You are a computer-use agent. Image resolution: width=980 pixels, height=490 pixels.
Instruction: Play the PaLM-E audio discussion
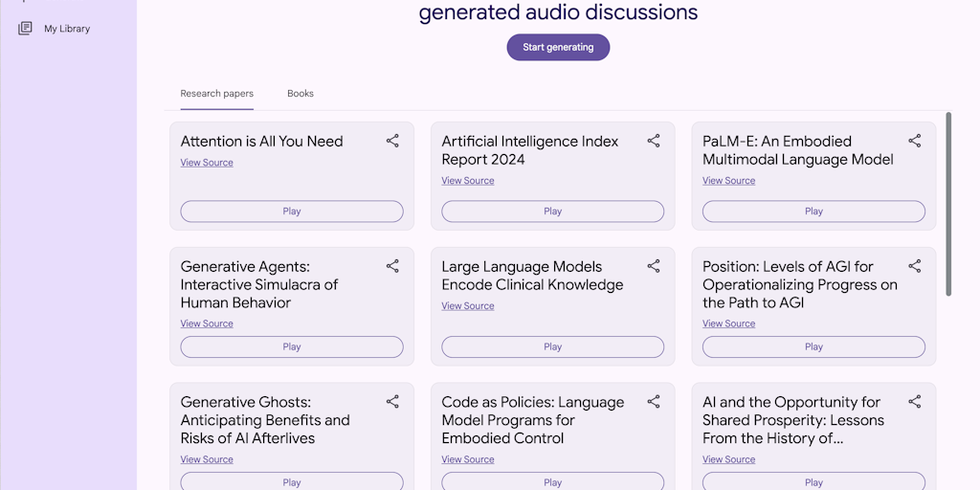(x=813, y=212)
